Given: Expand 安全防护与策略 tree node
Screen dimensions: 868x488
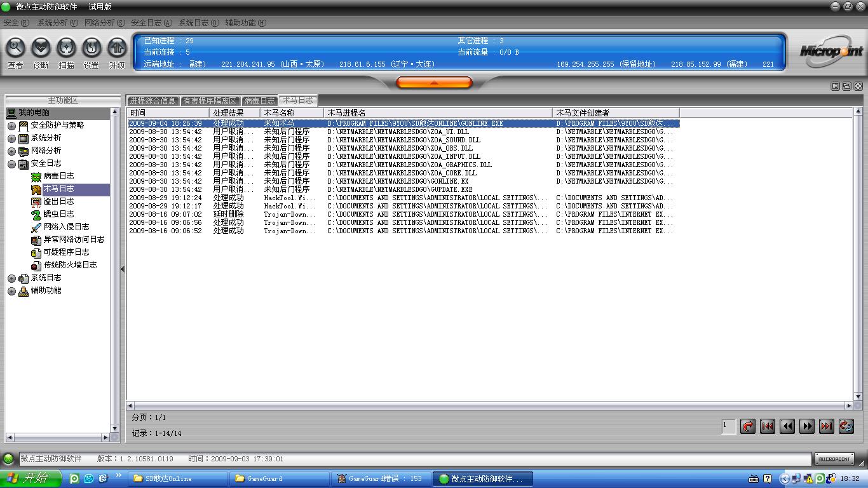Looking at the screenshot, I should (x=11, y=126).
